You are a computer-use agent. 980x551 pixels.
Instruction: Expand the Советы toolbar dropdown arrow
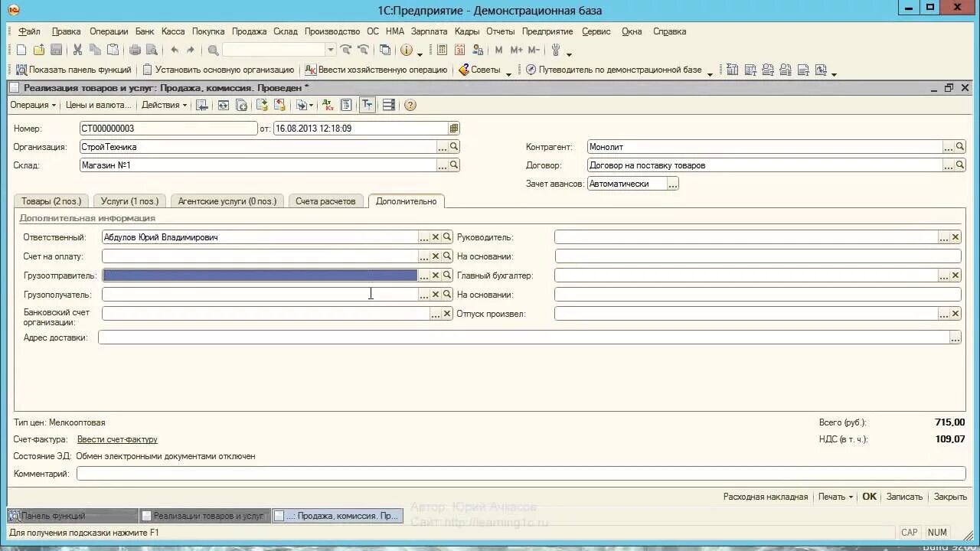tap(508, 73)
